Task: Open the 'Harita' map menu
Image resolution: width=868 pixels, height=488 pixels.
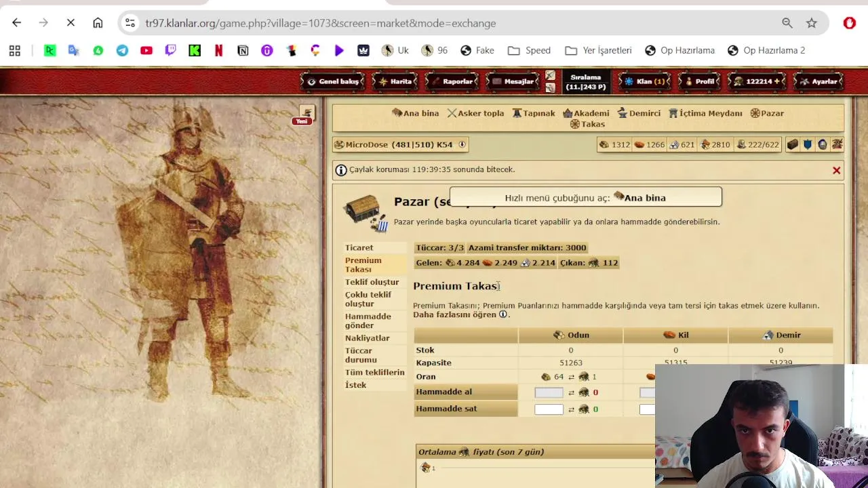Action: click(395, 81)
